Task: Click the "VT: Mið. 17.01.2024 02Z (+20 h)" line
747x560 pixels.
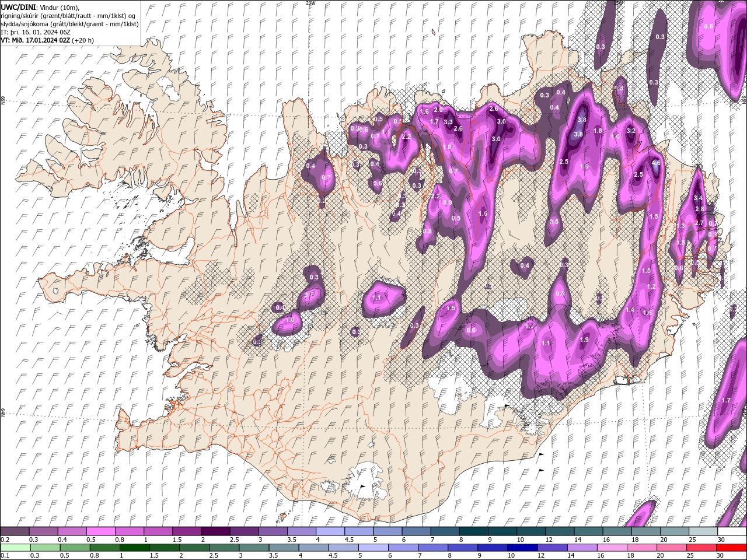Action: (x=47, y=40)
